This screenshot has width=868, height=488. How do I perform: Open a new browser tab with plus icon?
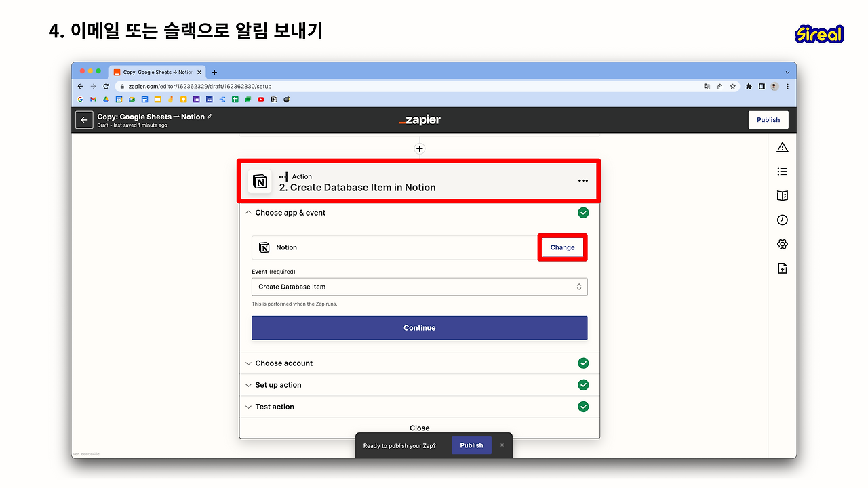[x=215, y=73]
